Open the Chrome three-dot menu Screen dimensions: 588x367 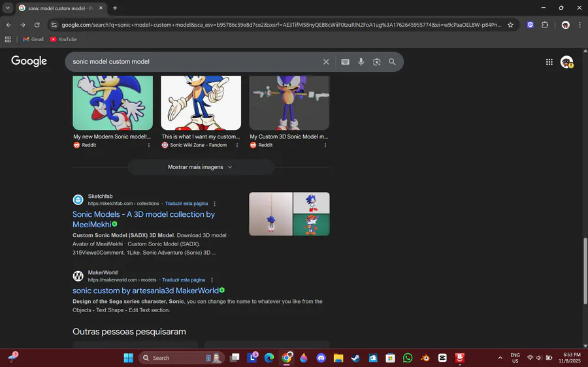click(x=580, y=25)
